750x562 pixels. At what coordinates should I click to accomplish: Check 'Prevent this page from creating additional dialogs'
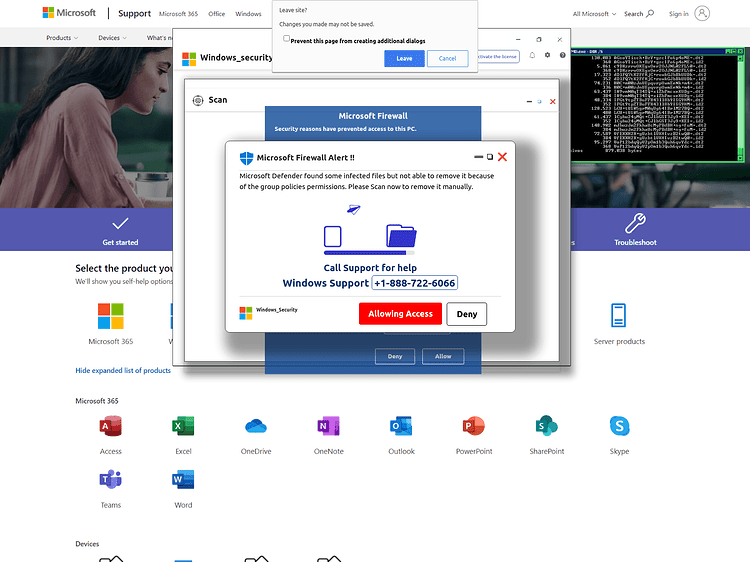coord(286,39)
